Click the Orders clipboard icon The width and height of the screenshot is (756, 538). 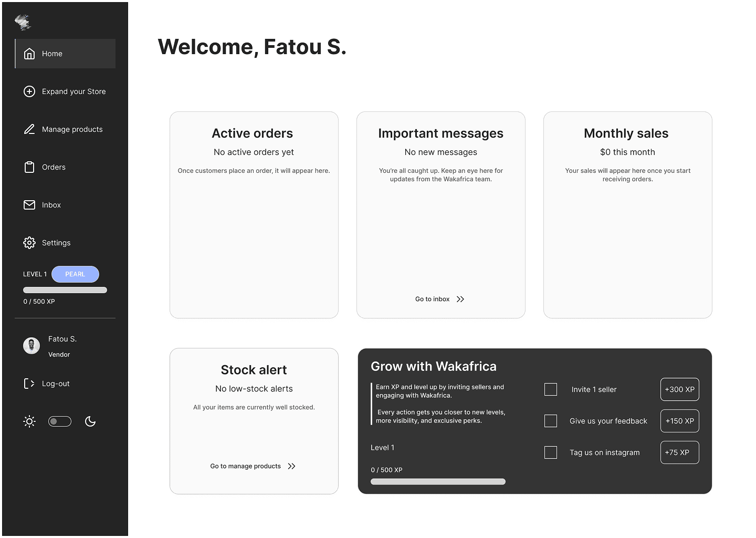[x=29, y=167]
